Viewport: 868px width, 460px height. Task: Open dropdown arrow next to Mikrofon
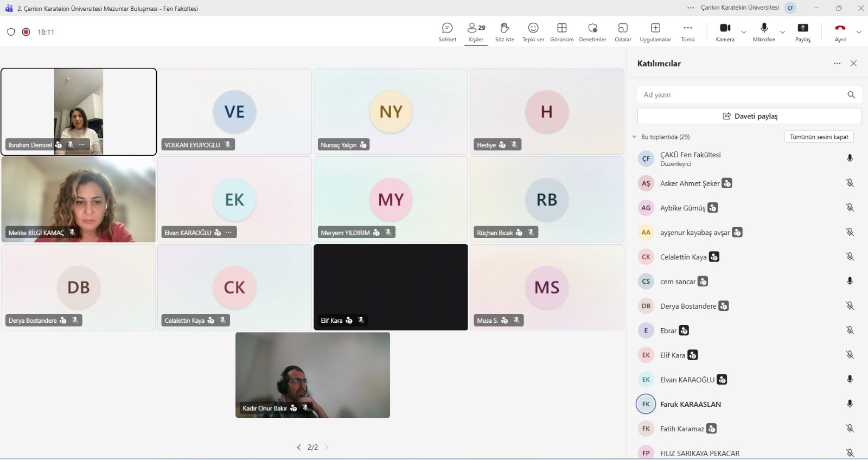[782, 32]
